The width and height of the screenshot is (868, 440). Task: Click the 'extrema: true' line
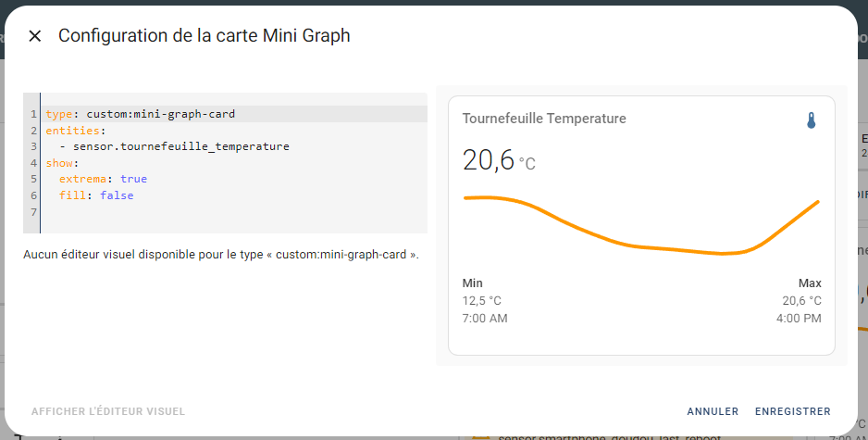tap(103, 179)
